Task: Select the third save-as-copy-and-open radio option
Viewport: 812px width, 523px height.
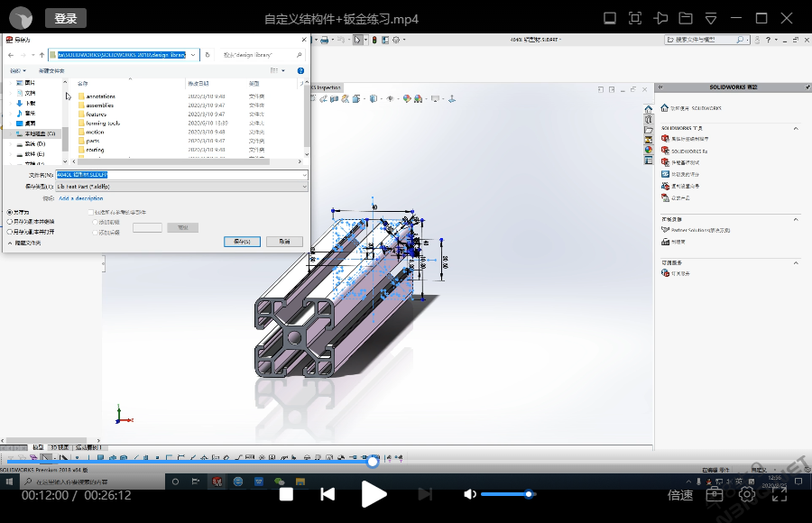Action: click(x=10, y=232)
